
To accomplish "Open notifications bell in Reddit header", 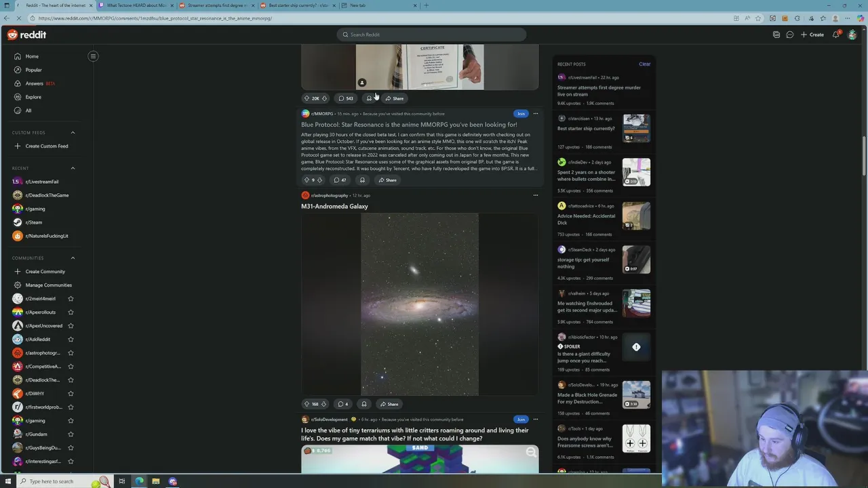I will click(x=836, y=35).
